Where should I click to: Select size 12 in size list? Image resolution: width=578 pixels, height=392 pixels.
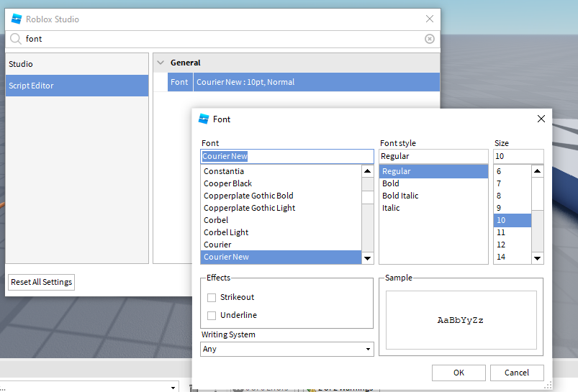512,245
